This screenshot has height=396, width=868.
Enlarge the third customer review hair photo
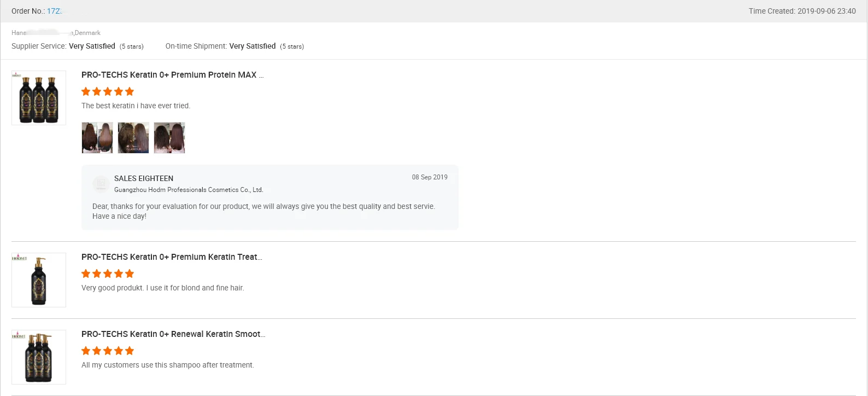coord(169,138)
